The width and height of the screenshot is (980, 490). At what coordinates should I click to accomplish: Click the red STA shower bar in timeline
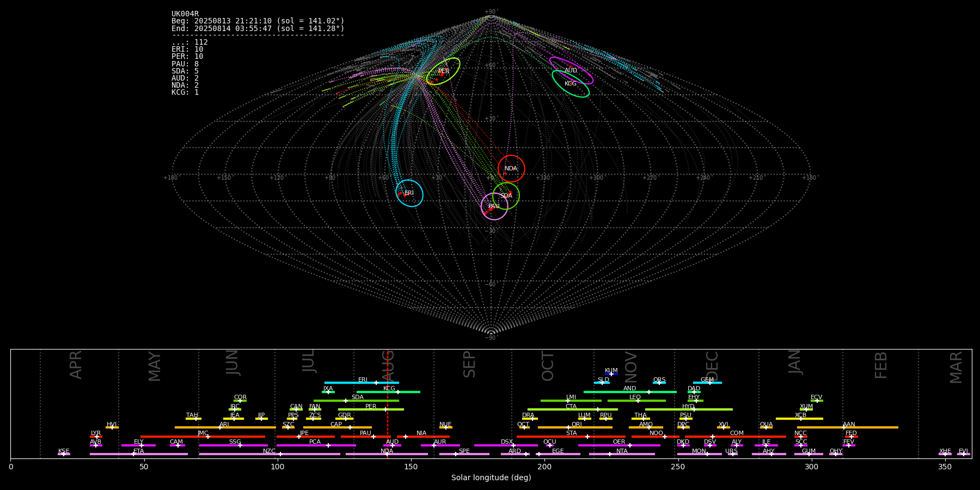[571, 437]
